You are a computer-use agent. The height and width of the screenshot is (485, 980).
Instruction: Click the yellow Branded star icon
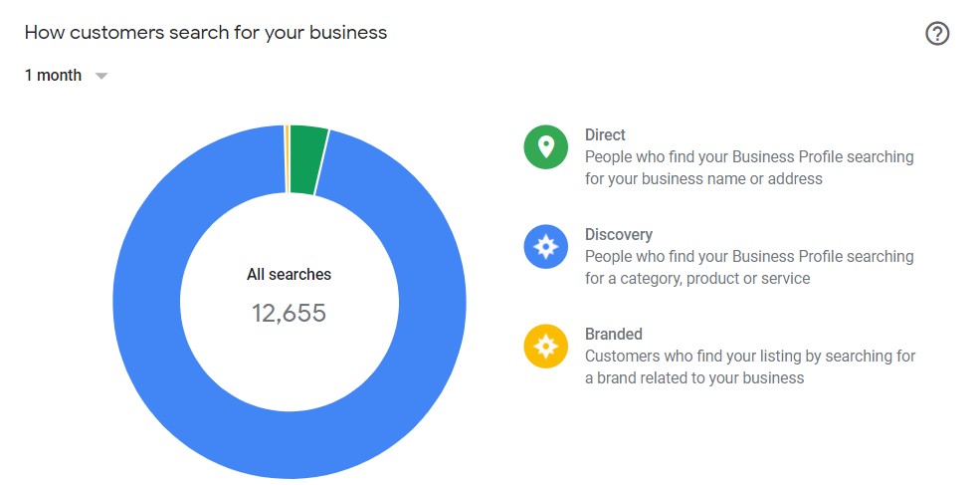(545, 346)
